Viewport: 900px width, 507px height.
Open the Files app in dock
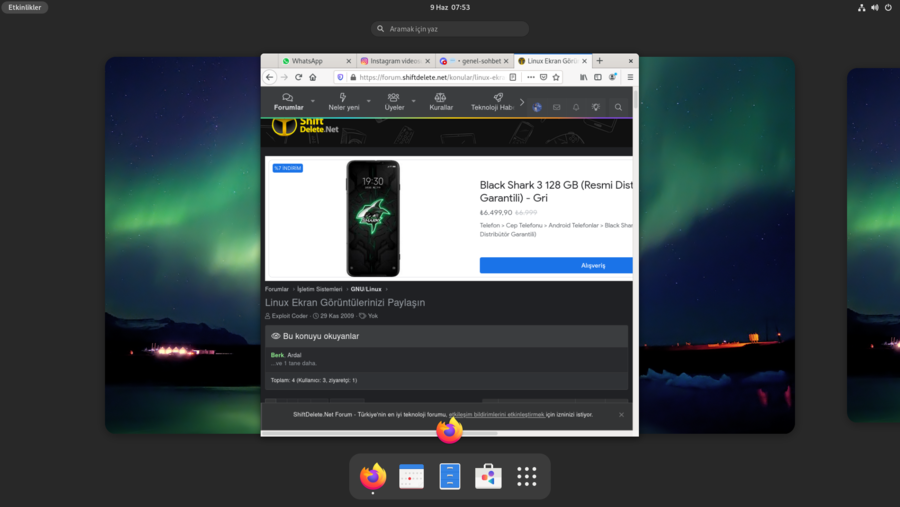pos(450,476)
